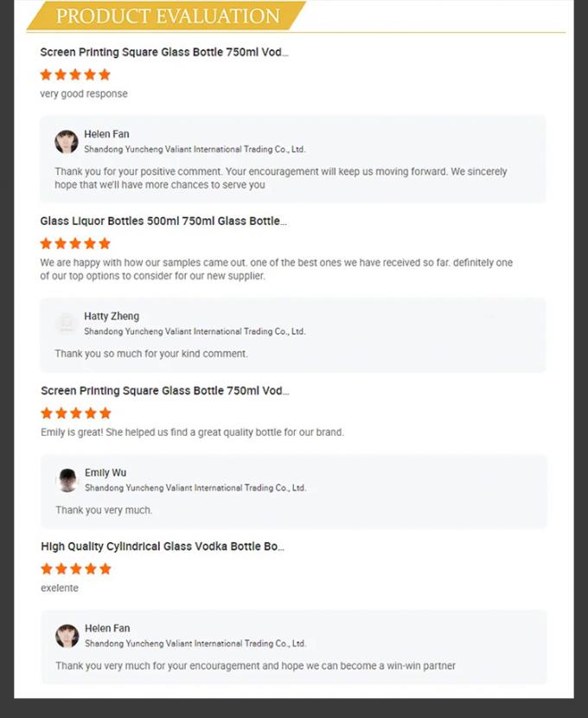Viewport: 588px width, 718px height.
Task: Open the "High Quality Cylindrical Glass Vodka Bottle" link
Action: tap(163, 547)
